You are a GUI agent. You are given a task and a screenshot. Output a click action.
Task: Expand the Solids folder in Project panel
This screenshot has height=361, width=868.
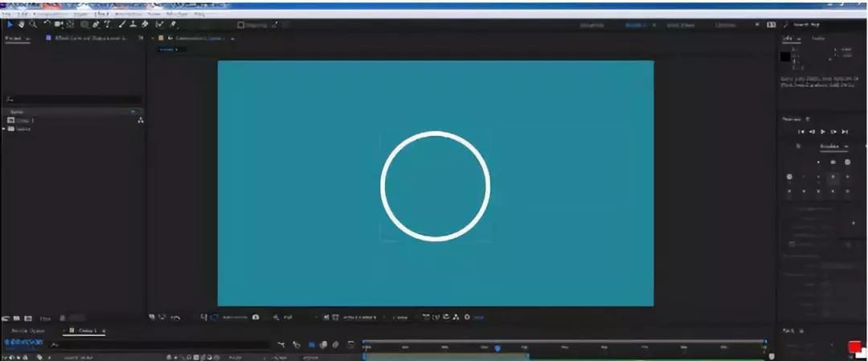pos(4,129)
